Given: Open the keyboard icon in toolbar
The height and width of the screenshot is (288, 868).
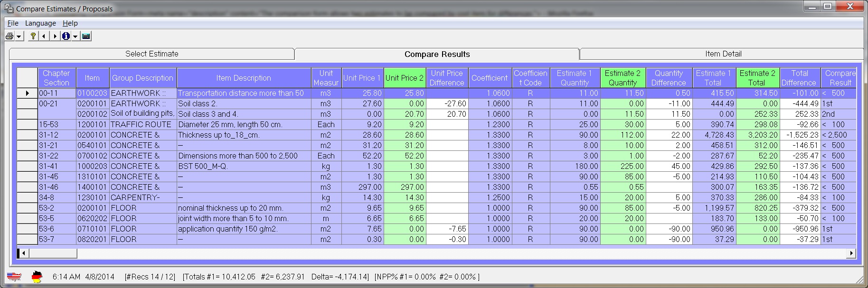Looking at the screenshot, I should pyautogui.click(x=86, y=36).
